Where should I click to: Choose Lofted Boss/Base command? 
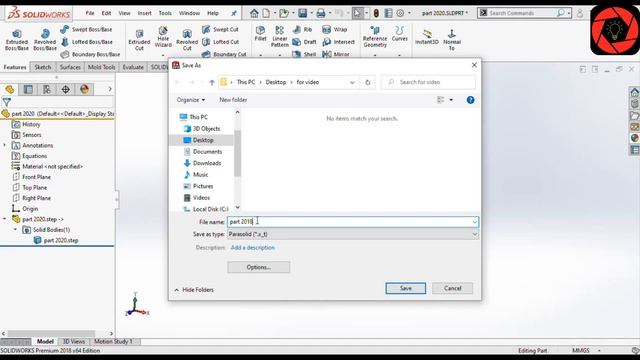tap(86, 42)
